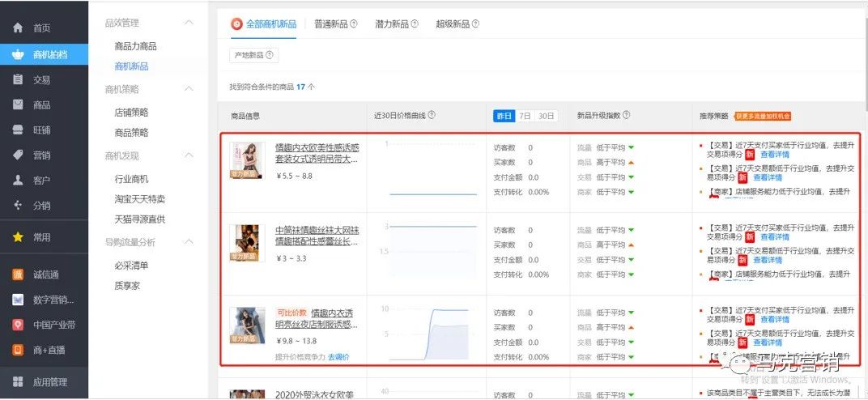Screen dimensions: 868x400
Task: Click the help icon beside 普通新品
Action: pos(354,23)
